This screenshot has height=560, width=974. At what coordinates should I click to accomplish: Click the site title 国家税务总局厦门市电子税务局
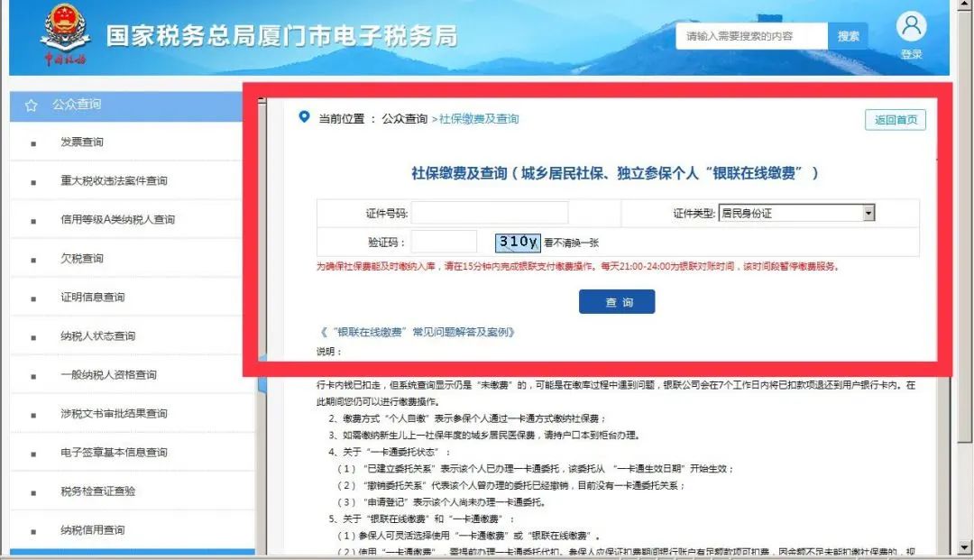[x=281, y=36]
